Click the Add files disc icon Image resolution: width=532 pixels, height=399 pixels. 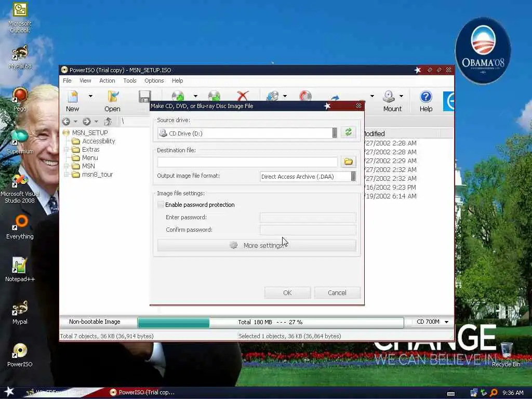[x=178, y=96]
